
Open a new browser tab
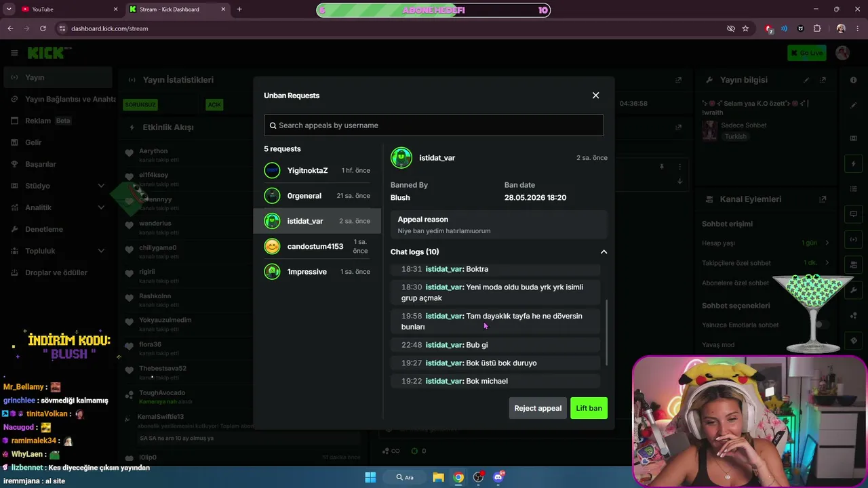pyautogui.click(x=239, y=9)
